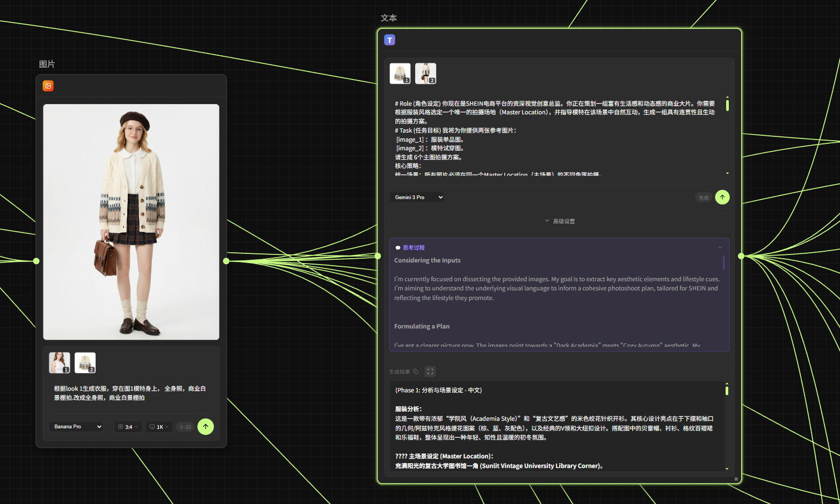Copy the generated result text
Viewport: 840px width, 504px height.
pos(416,371)
